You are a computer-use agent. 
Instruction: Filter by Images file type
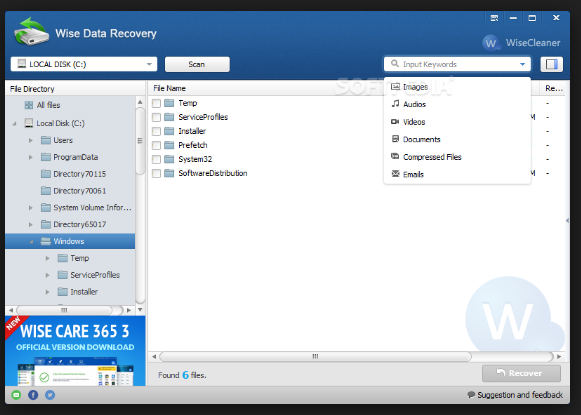(457, 87)
